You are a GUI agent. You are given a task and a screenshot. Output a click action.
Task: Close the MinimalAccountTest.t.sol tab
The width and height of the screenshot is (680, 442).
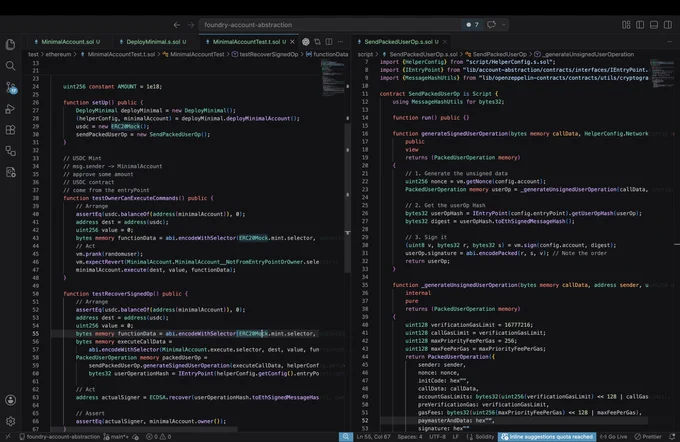click(292, 42)
